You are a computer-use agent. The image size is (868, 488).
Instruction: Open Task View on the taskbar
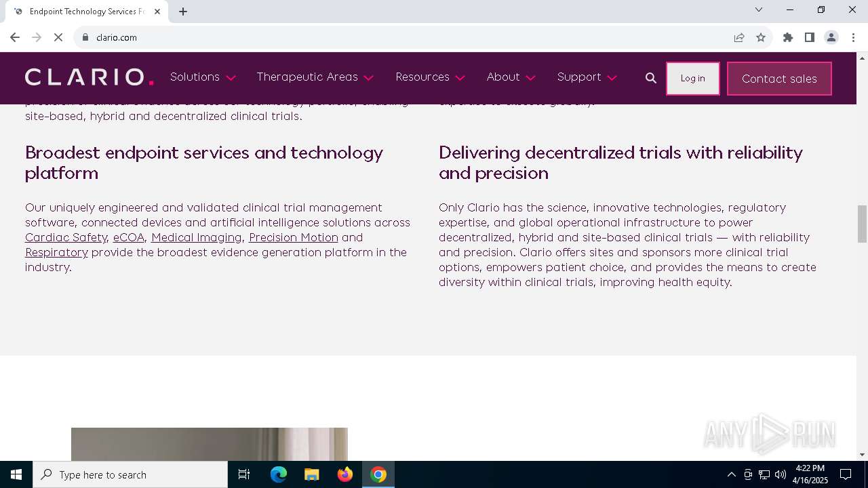(x=244, y=474)
